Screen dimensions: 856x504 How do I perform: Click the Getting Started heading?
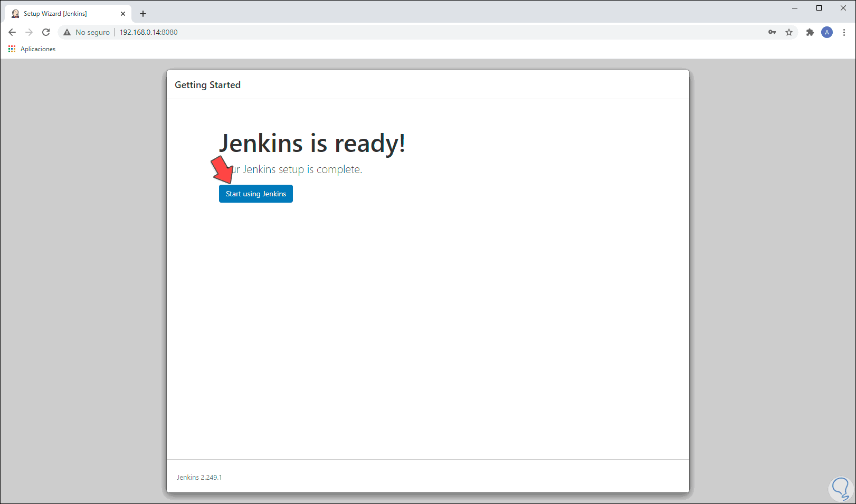207,85
